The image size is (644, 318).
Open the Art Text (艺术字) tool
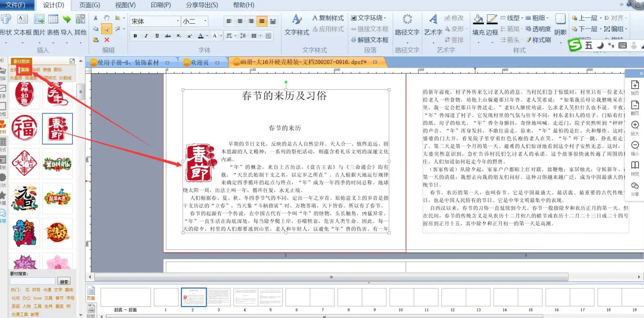point(433,24)
